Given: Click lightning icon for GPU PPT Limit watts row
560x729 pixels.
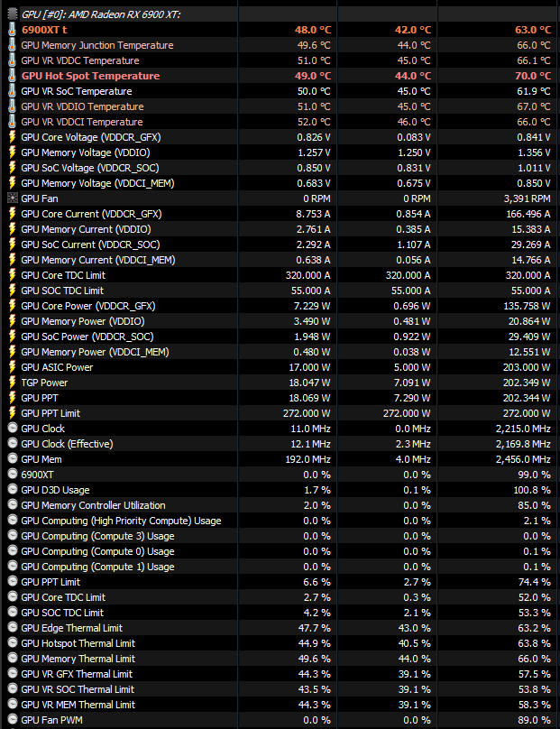Looking at the screenshot, I should click(x=13, y=413).
